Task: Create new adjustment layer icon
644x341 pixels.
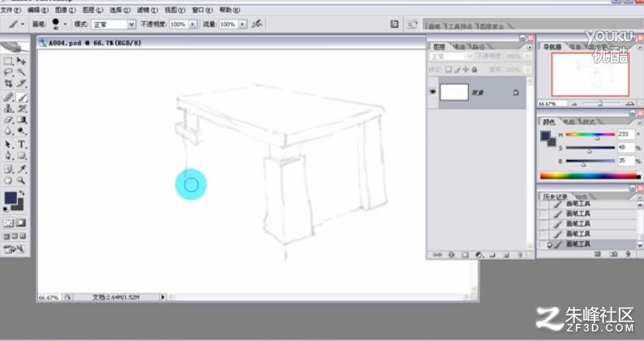Action: click(479, 255)
